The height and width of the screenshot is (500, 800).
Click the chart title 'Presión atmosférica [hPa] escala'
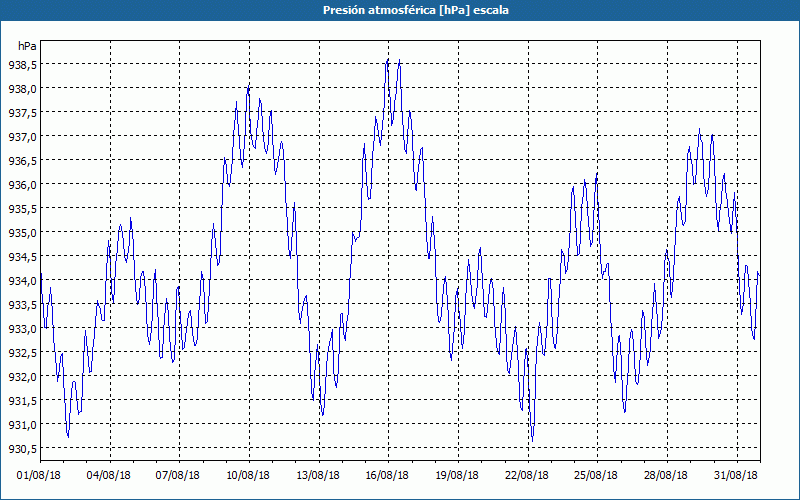click(416, 10)
